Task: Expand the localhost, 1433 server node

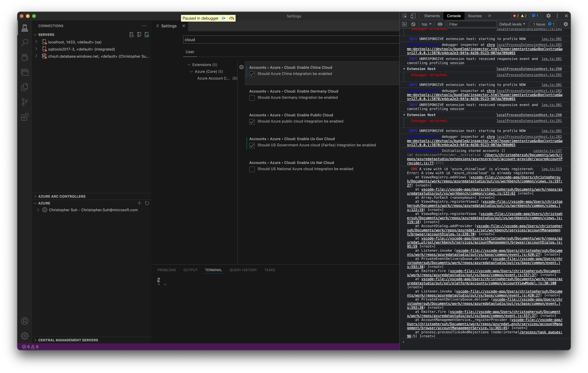Action: (36, 42)
